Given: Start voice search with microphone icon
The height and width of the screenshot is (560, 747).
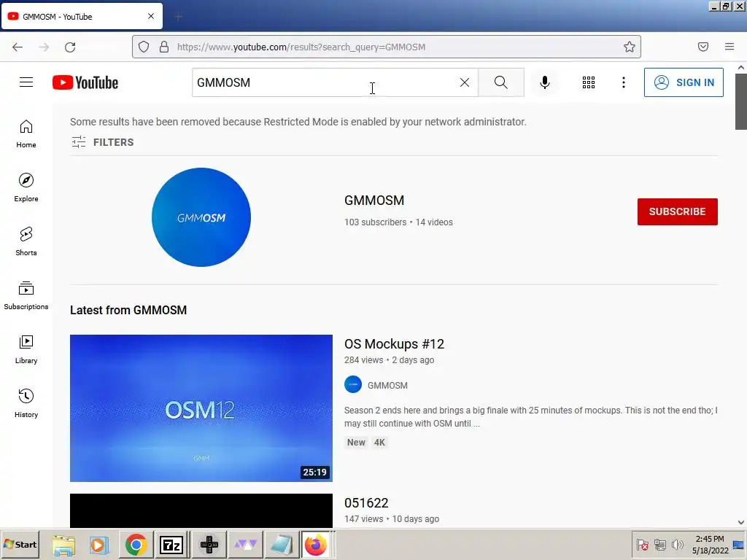Looking at the screenshot, I should pyautogui.click(x=544, y=82).
